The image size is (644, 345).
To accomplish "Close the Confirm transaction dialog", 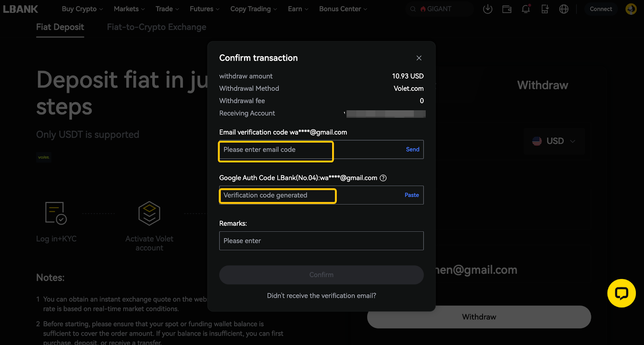I will pyautogui.click(x=419, y=58).
